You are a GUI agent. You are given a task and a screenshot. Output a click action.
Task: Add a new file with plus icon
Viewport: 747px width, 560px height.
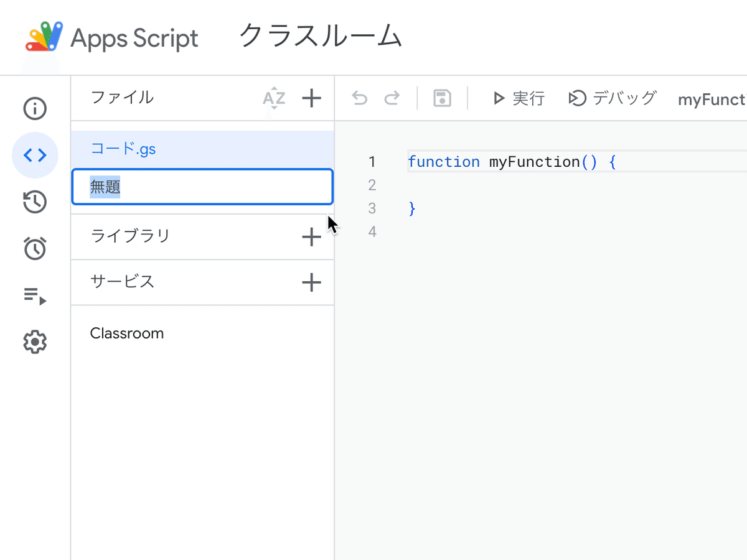coord(311,98)
